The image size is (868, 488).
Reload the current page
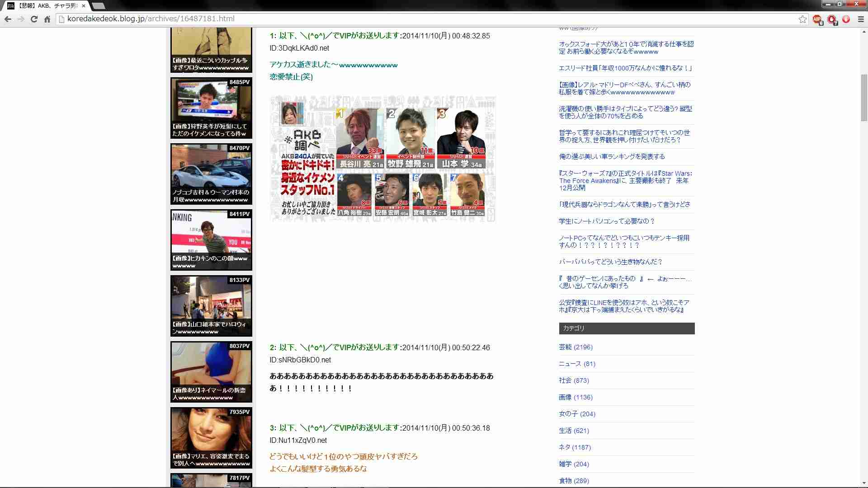34,19
